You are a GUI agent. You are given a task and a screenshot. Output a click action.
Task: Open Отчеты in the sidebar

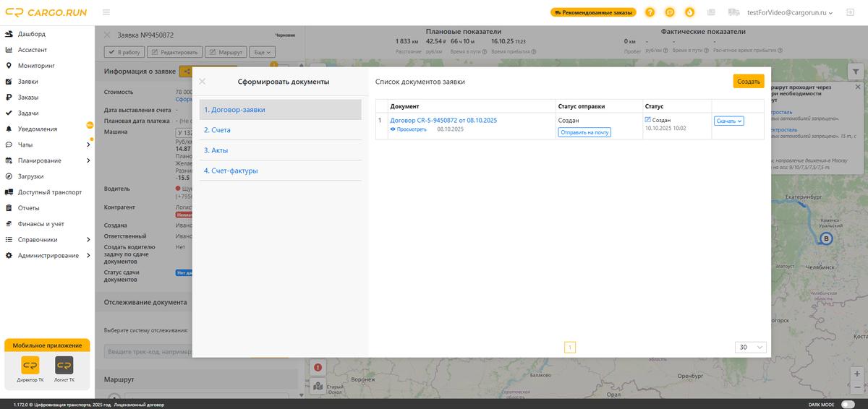tap(47, 208)
